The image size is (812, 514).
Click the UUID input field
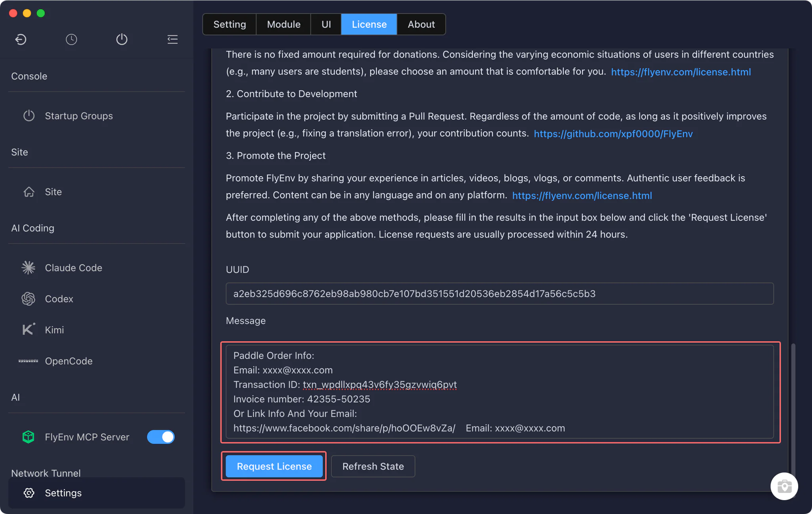[500, 293]
